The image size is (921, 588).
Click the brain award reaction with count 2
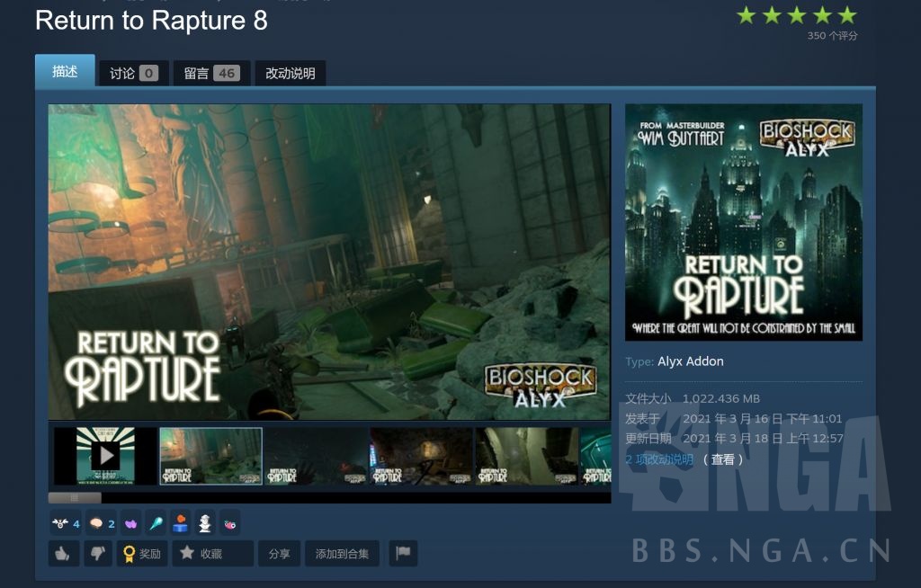(x=102, y=523)
